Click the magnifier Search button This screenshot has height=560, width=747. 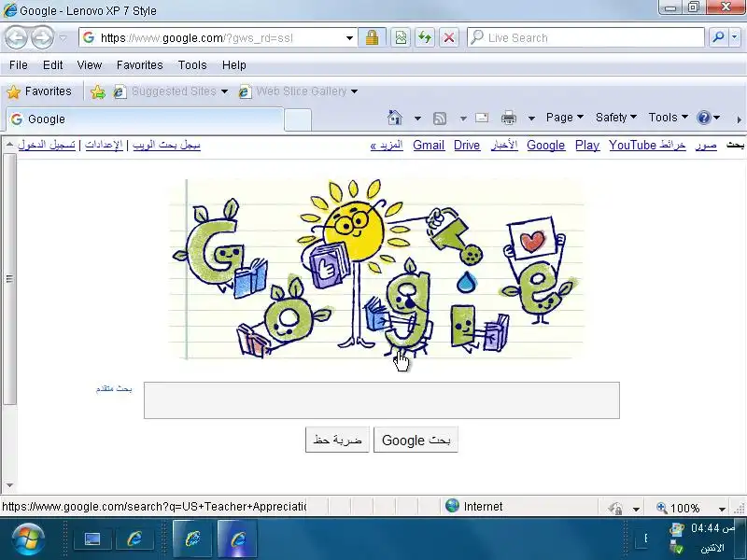[718, 37]
